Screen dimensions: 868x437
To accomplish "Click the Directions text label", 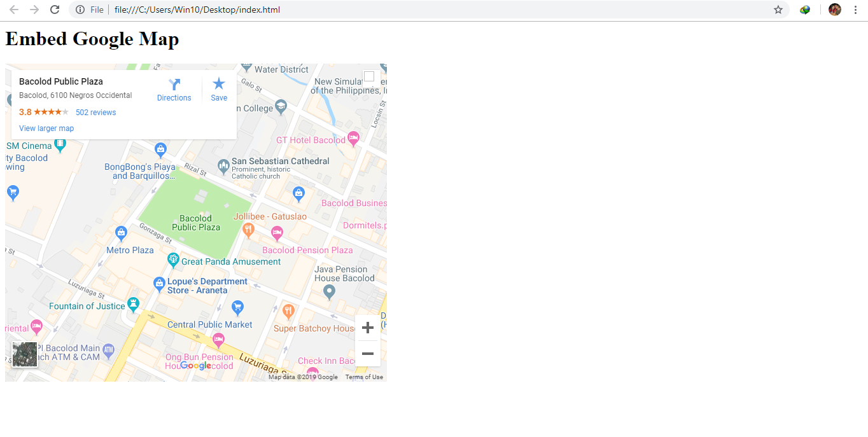I will [x=174, y=98].
